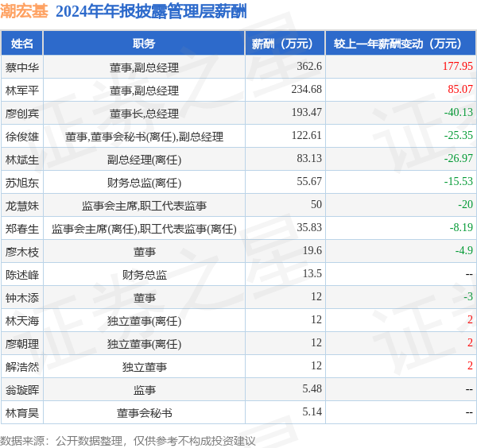Click the salary value 193.47

click(x=306, y=112)
